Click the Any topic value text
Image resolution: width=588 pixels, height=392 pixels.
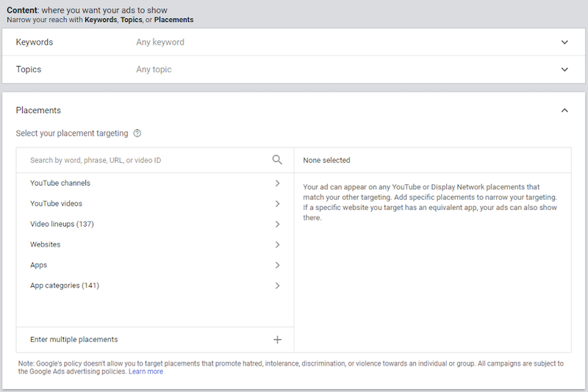click(x=154, y=70)
